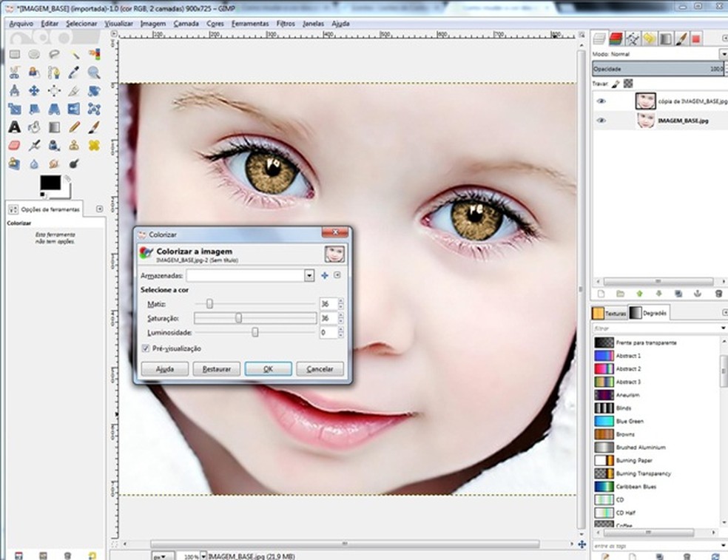Open the layer Modo dropdown
The height and width of the screenshot is (560, 728).
723,54
